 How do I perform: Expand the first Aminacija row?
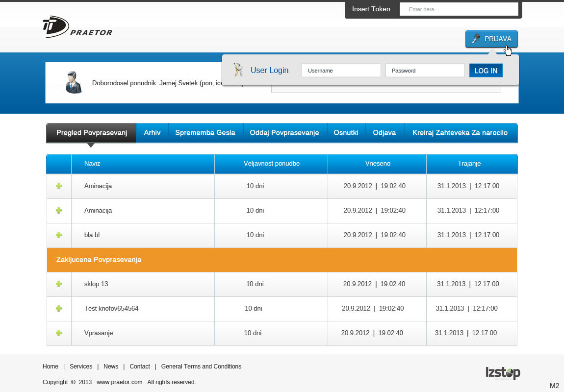[x=59, y=186]
